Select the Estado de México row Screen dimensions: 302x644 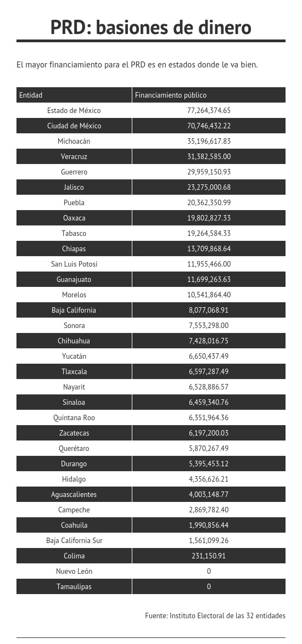coord(151,110)
